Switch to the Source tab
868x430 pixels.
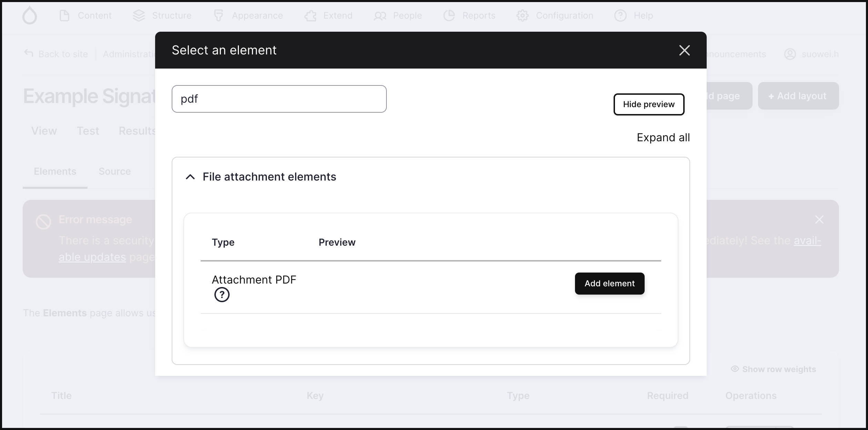114,171
